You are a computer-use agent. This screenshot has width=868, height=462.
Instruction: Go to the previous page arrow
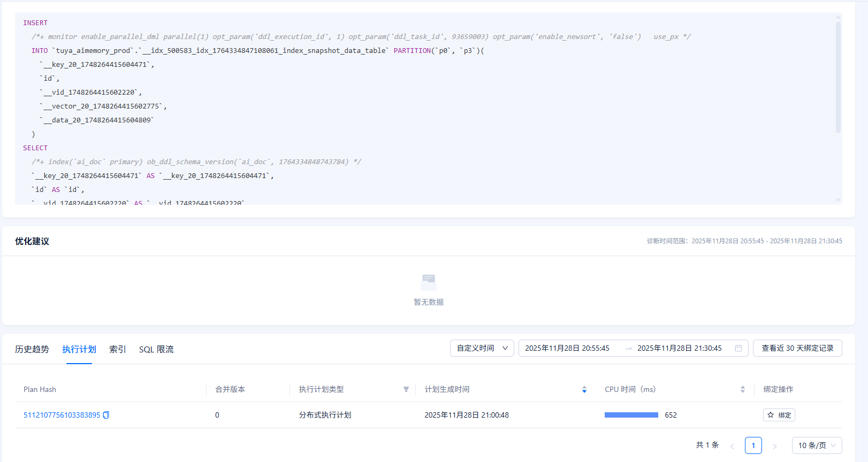click(732, 445)
